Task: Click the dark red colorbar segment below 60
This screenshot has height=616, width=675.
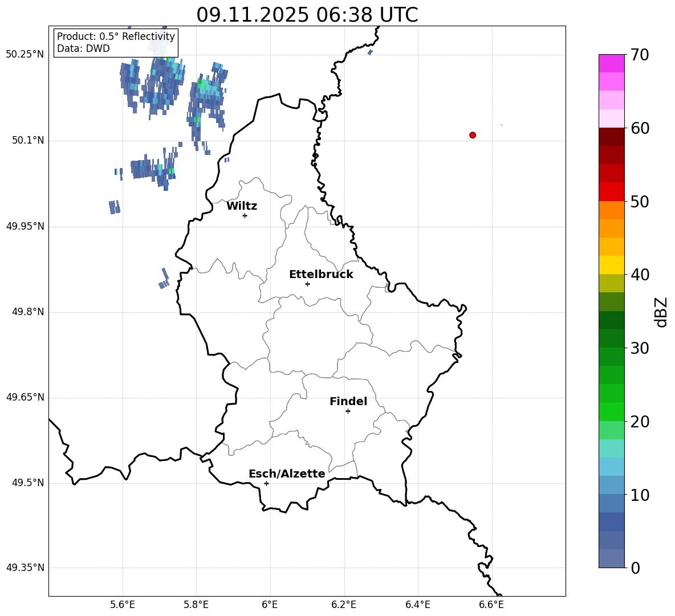Action: point(611,137)
